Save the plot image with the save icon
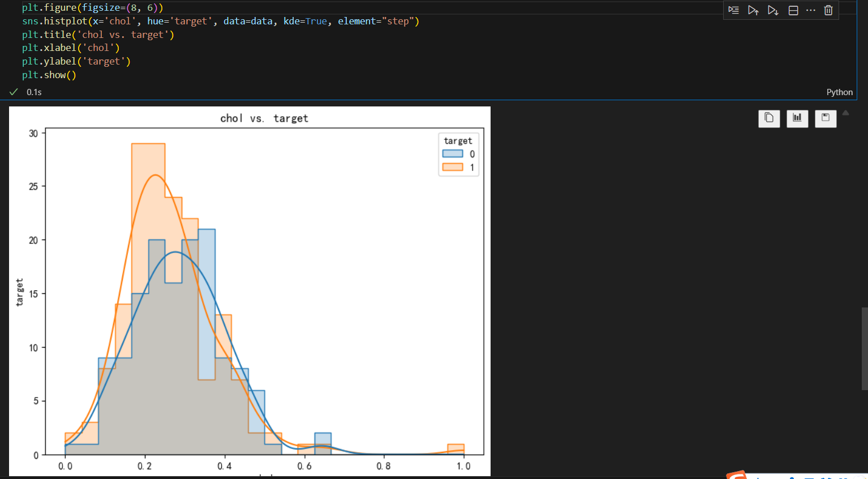 pyautogui.click(x=826, y=118)
